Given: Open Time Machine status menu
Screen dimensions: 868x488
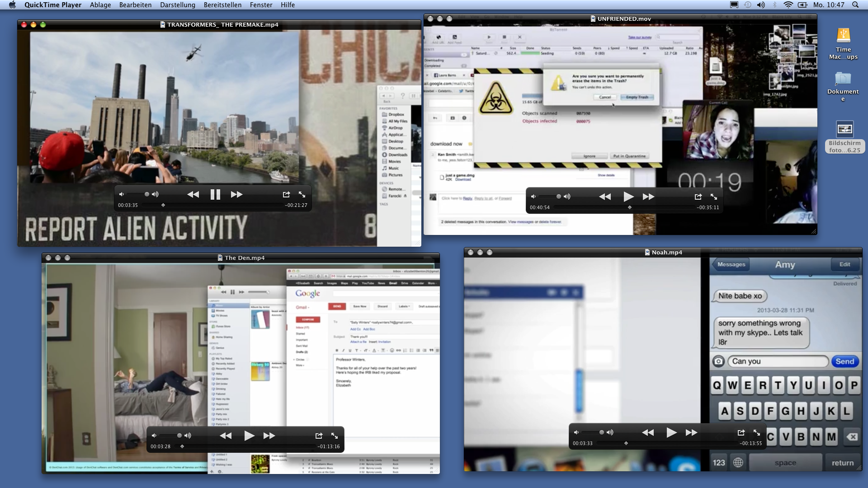Looking at the screenshot, I should [748, 5].
